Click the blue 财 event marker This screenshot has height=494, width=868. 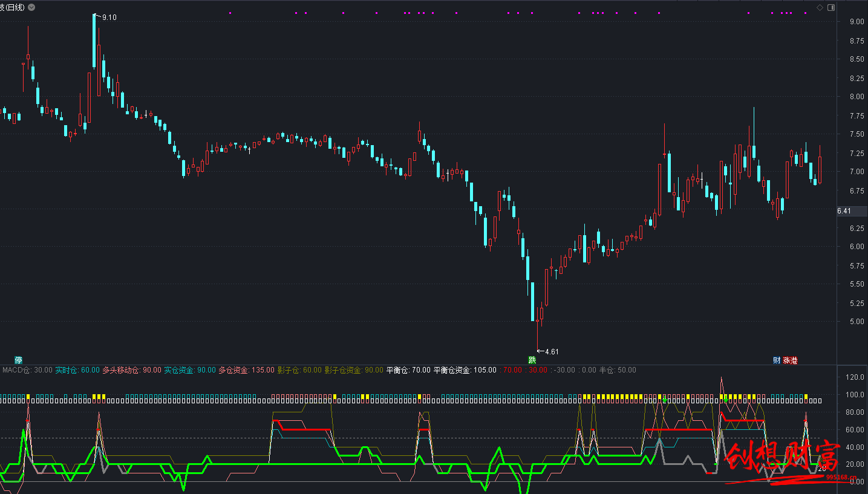point(777,360)
